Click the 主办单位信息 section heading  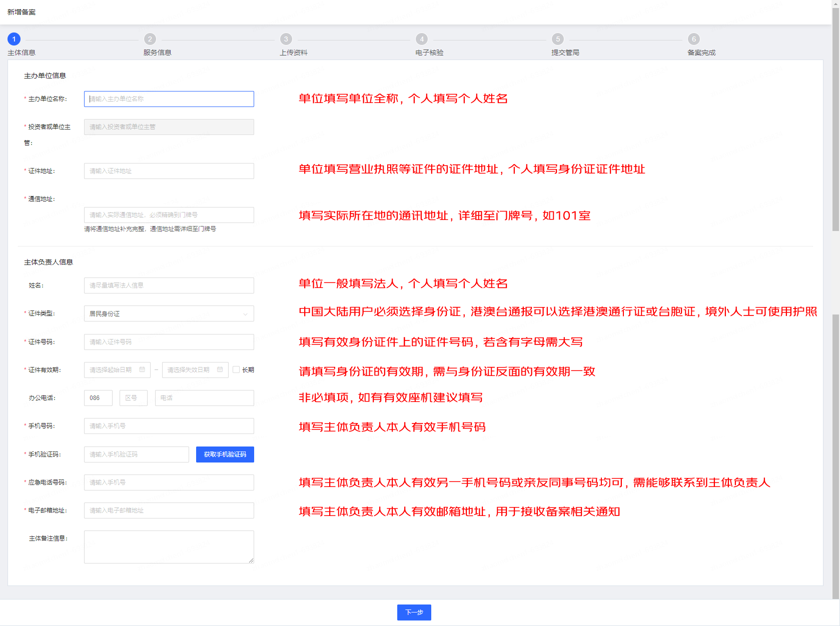45,75
